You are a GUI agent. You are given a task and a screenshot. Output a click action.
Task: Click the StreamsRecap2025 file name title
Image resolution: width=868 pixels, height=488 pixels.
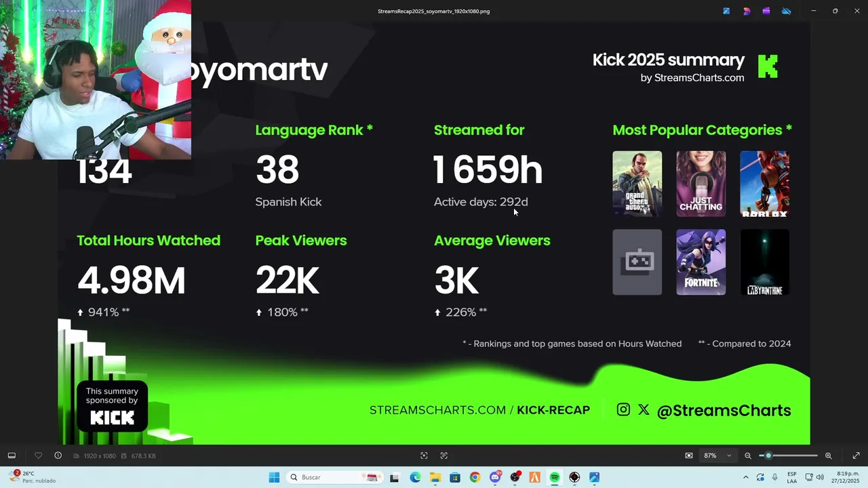(x=433, y=11)
